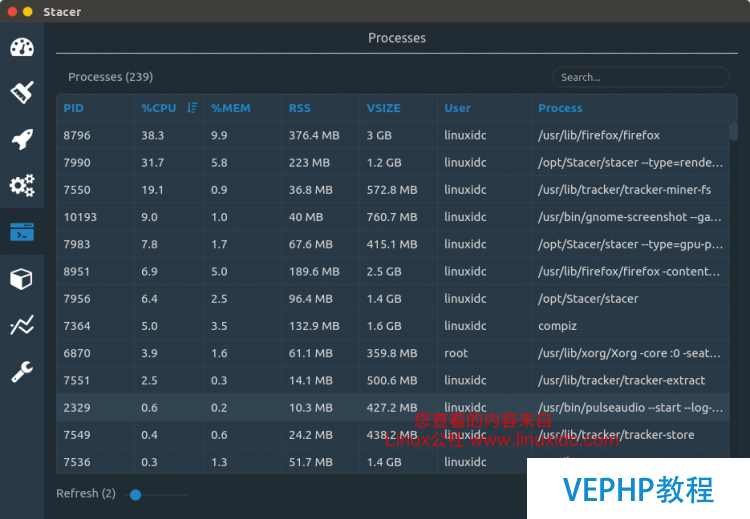Sort processes by PID column header
This screenshot has height=519, width=750.
tap(73, 108)
